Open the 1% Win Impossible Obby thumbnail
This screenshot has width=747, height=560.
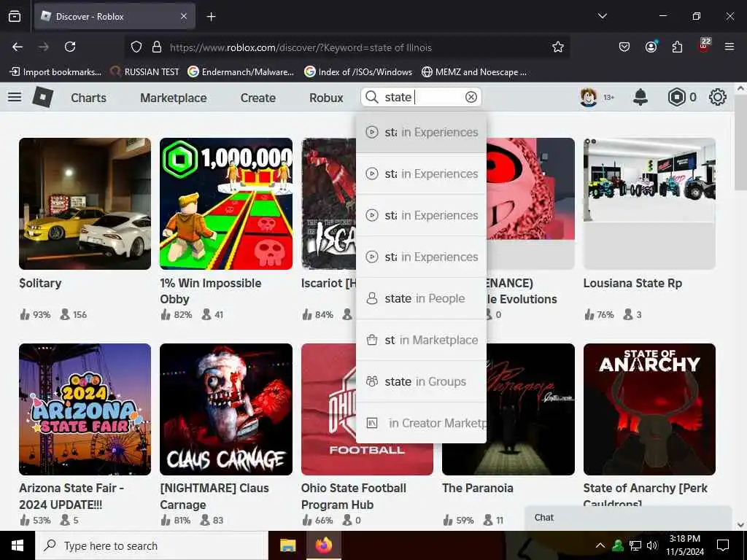226,204
